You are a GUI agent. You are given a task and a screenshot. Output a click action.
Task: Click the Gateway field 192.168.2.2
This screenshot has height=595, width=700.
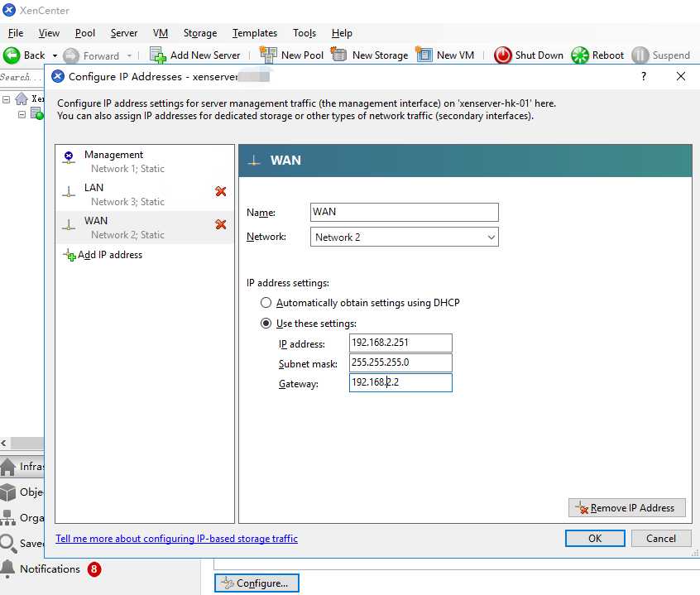point(400,382)
